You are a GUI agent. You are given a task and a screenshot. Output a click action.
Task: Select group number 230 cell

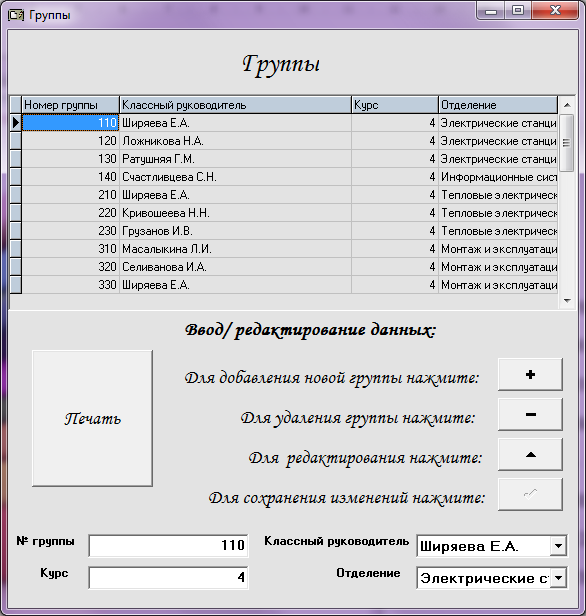coord(70,231)
